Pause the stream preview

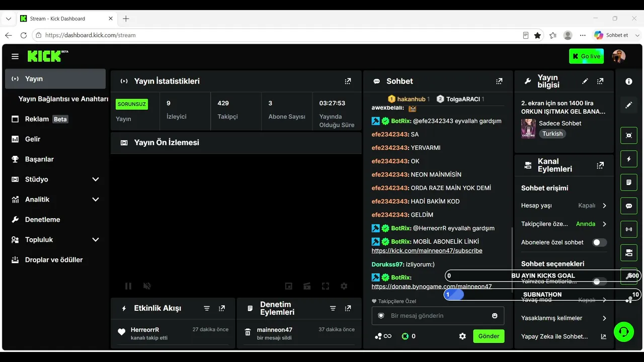point(128,286)
